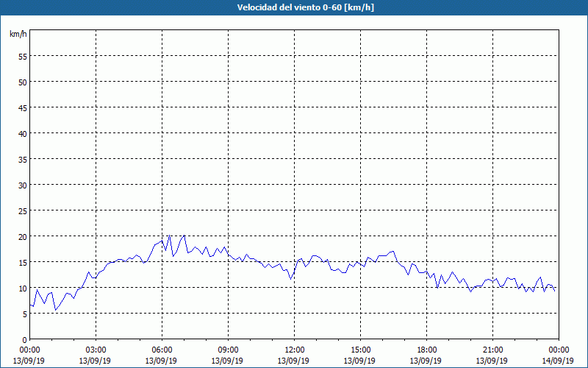Image resolution: width=588 pixels, height=368 pixels.
Task: Click the 30 value on the y-axis
Action: click(x=23, y=185)
